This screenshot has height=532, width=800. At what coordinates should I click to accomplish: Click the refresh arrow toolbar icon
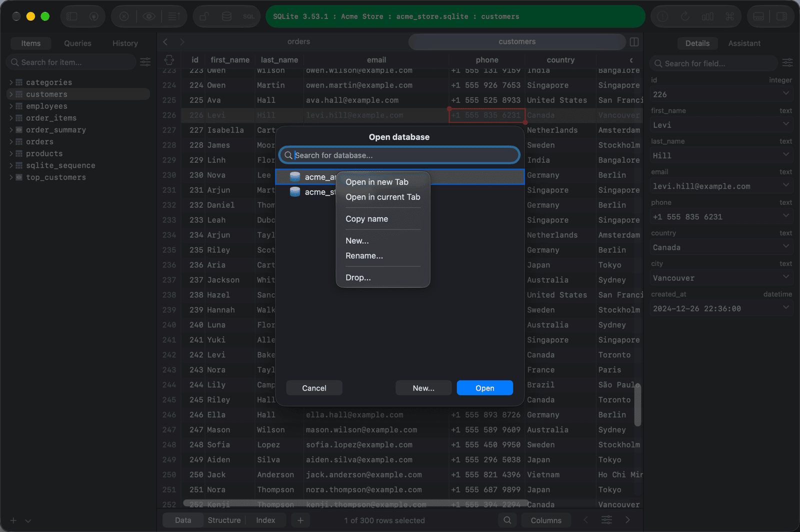pyautogui.click(x=685, y=16)
